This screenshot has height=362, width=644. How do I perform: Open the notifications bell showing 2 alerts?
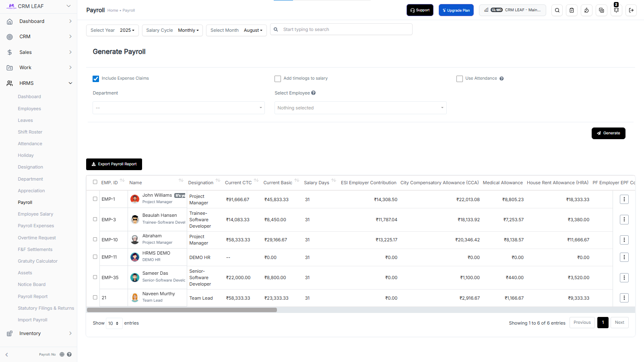pos(616,10)
